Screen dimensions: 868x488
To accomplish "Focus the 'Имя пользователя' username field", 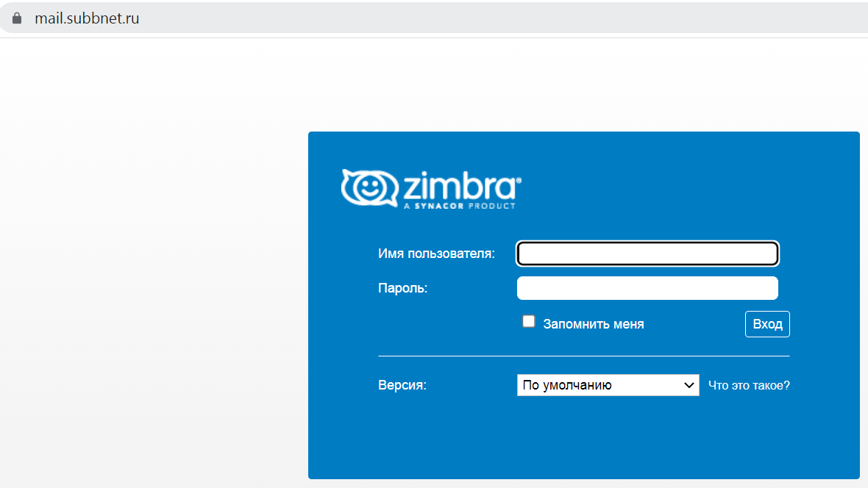I will point(647,254).
